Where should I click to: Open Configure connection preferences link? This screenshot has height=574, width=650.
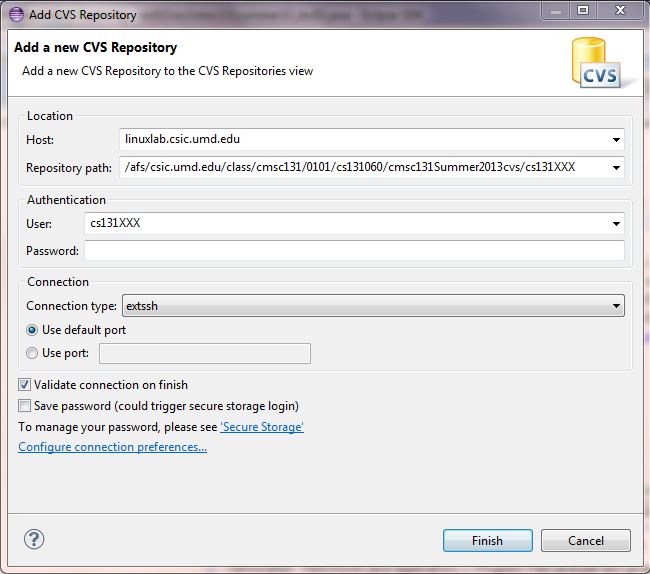(112, 447)
